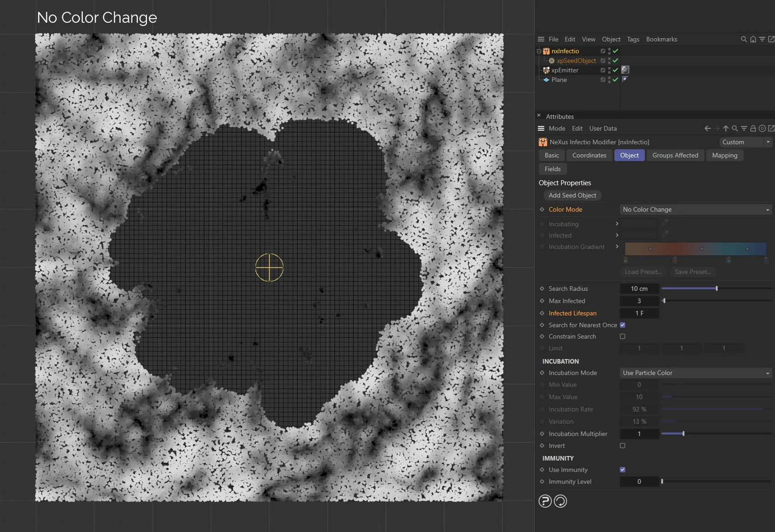The image size is (775, 532).
Task: Click the xpSeedObject icon in Object Manager
Action: (552, 61)
